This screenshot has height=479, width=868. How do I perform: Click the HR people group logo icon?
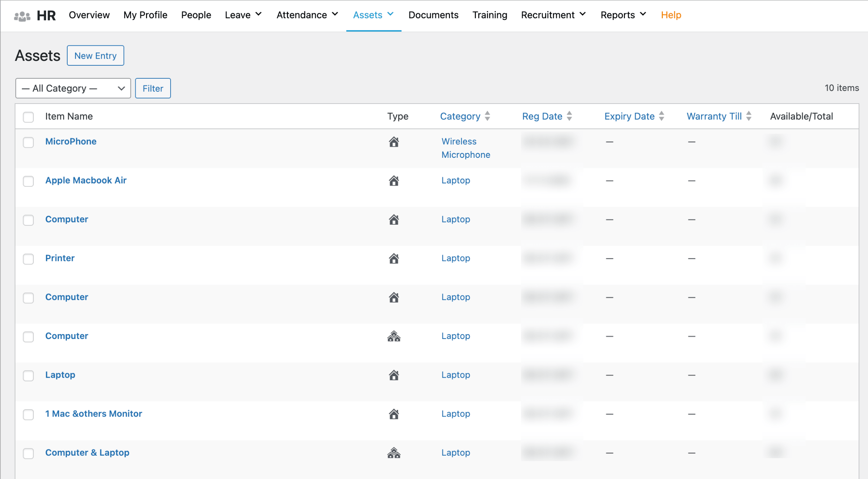click(22, 16)
